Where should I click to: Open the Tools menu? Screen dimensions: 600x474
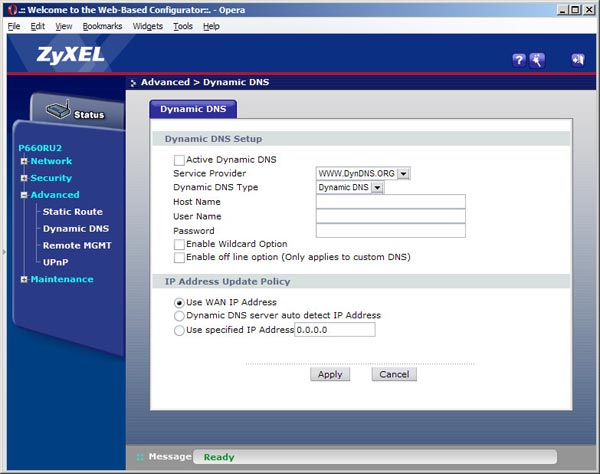[183, 26]
